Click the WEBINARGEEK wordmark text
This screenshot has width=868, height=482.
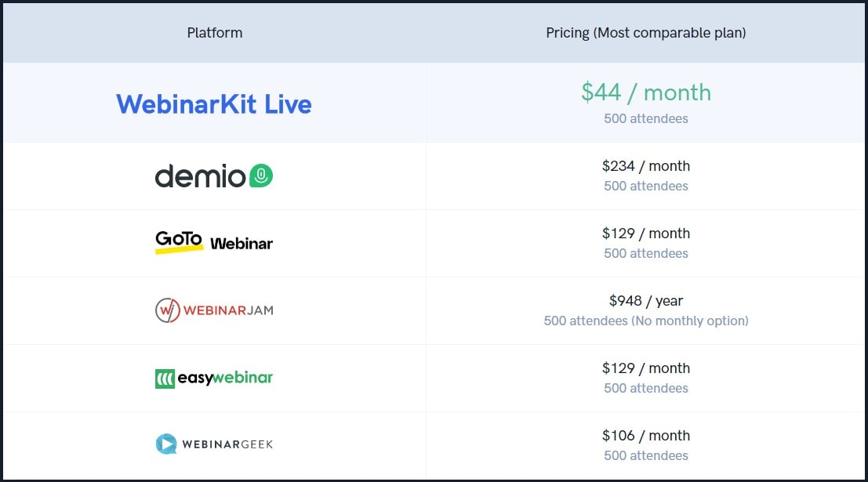pos(227,444)
